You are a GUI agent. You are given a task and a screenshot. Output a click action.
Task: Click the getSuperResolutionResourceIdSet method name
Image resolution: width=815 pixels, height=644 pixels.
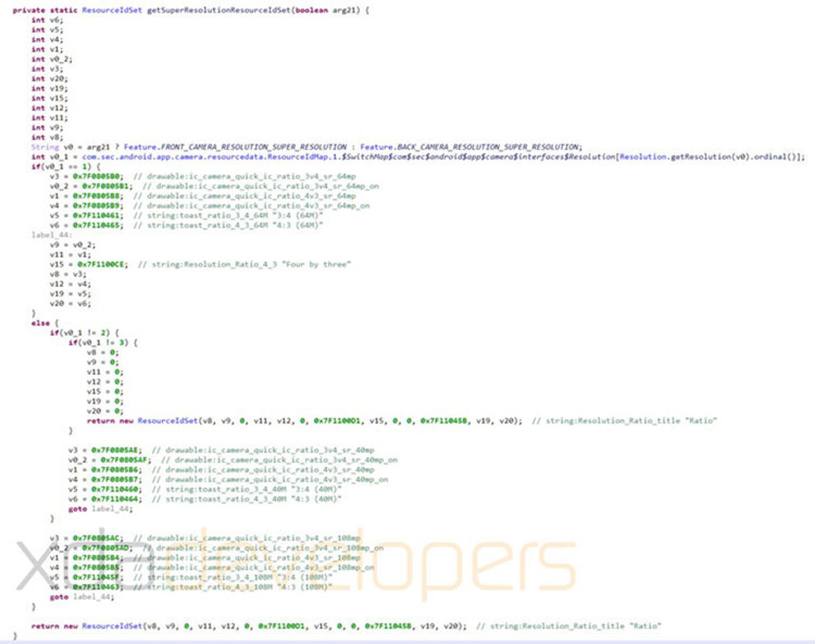tap(219, 10)
